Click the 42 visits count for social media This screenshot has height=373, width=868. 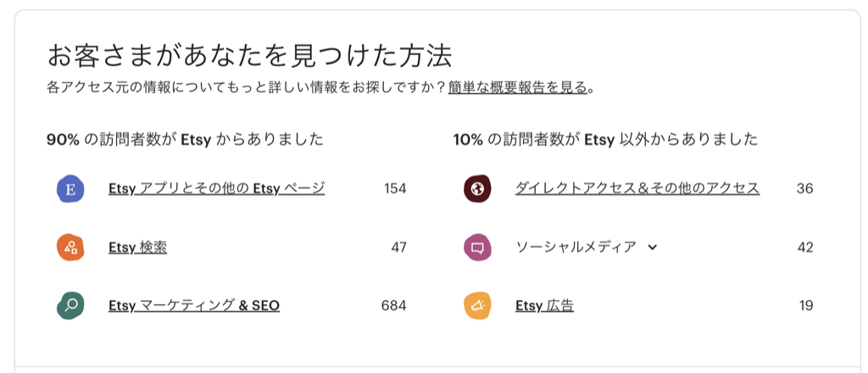(x=804, y=248)
